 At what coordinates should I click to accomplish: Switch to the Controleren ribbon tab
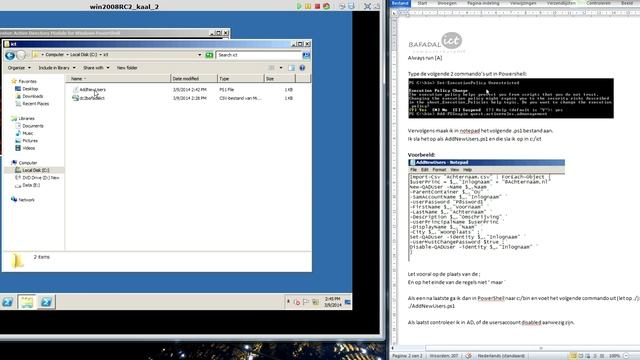(x=598, y=3)
